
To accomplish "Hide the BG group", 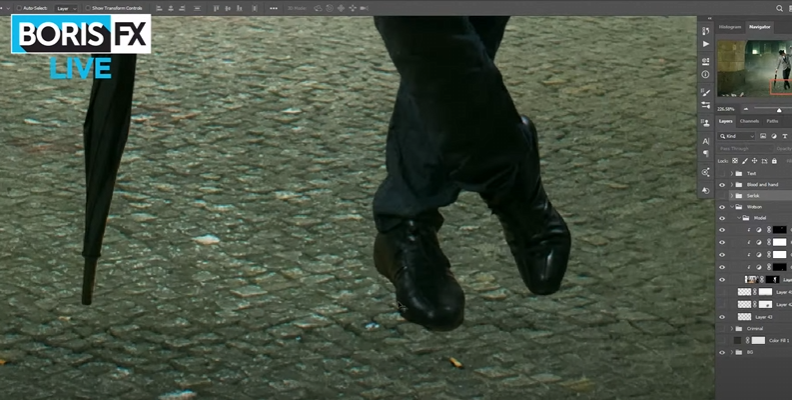I will coord(722,353).
